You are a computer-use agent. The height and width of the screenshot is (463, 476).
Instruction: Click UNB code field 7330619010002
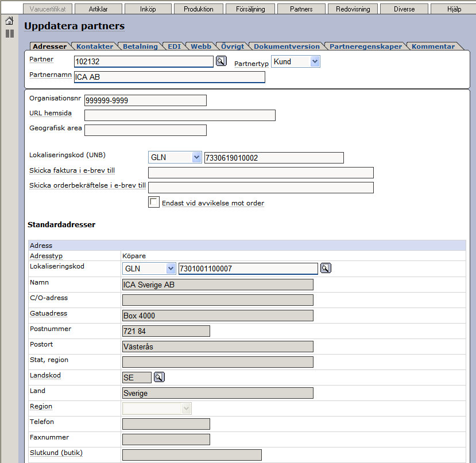(274, 158)
